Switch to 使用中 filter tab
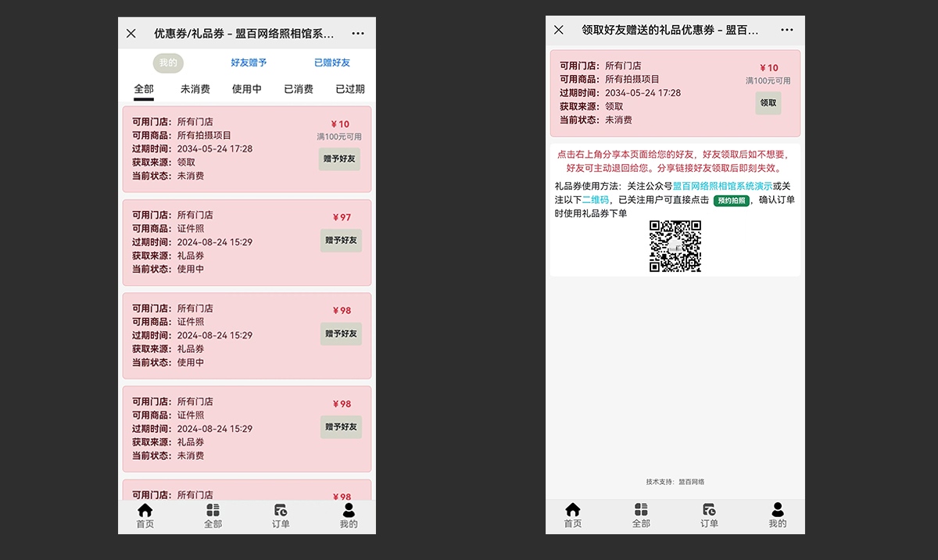 point(247,89)
